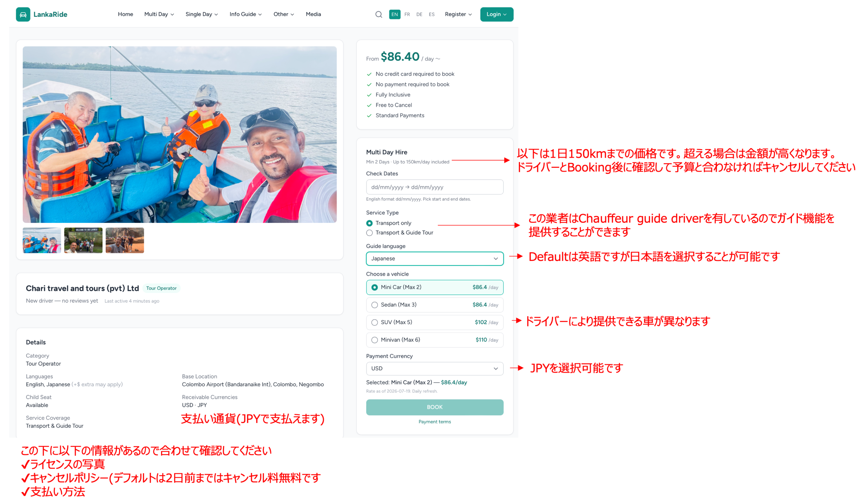The height and width of the screenshot is (504, 861).
Task: Switch language to ES
Action: [432, 14]
